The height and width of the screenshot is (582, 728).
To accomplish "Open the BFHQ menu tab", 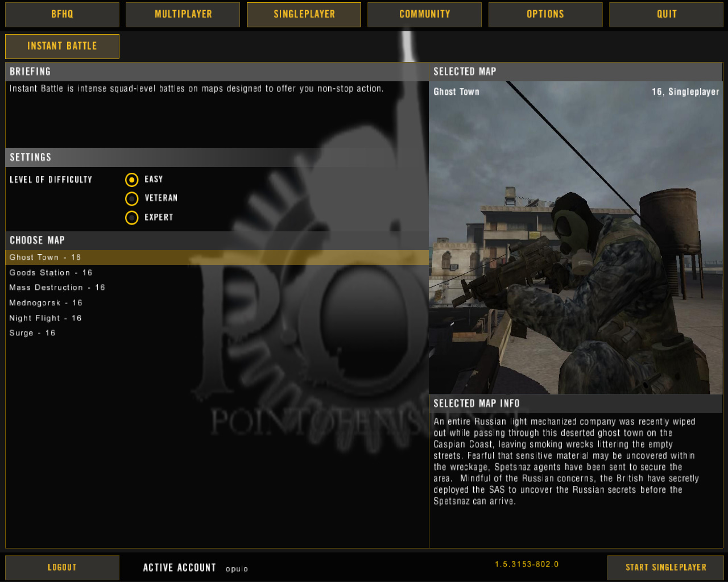I will [x=62, y=14].
